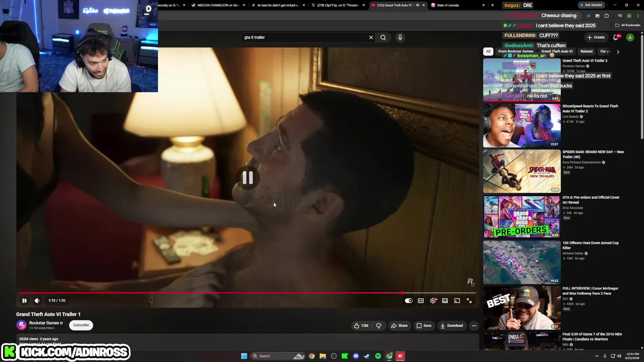Save the video to a playlist
Image resolution: width=644 pixels, height=362 pixels.
(424, 325)
